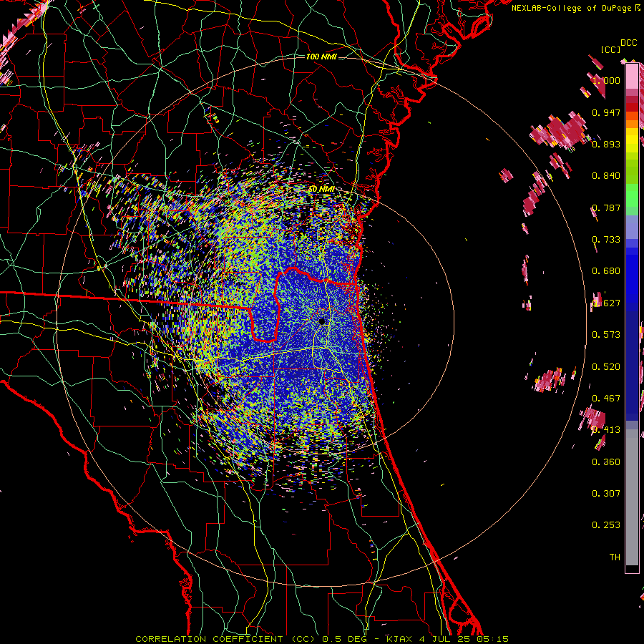Click the 0.413 scale value

coord(606,430)
